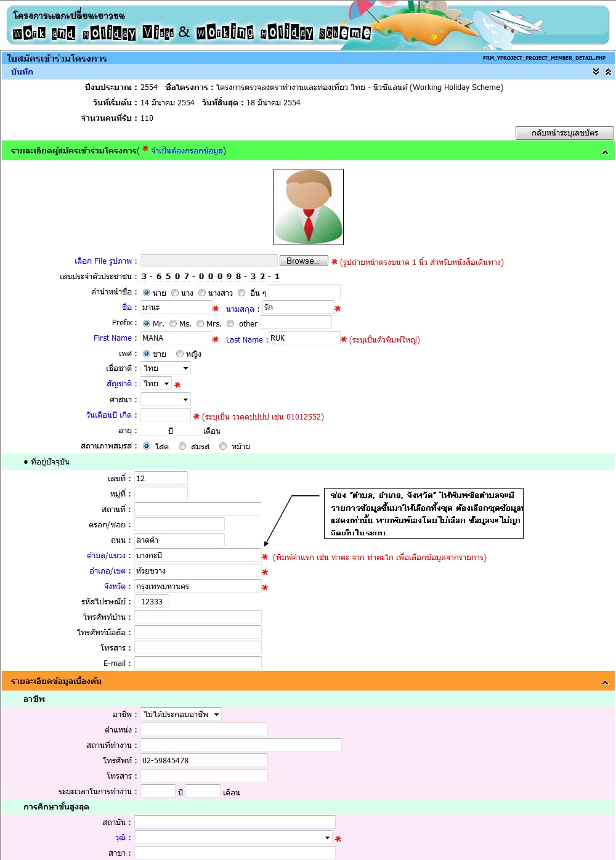This screenshot has width=616, height=860.
Task: Click the ตรอก/ซอย input field
Action: click(179, 524)
